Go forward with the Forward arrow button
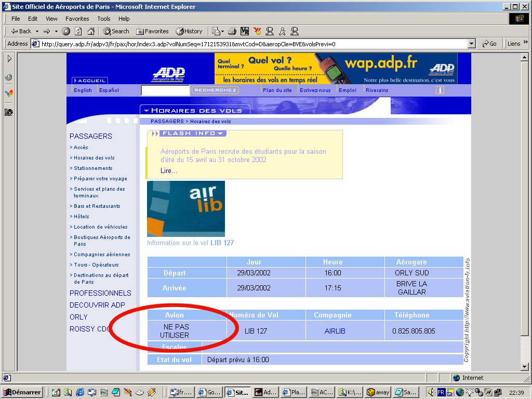 point(47,31)
